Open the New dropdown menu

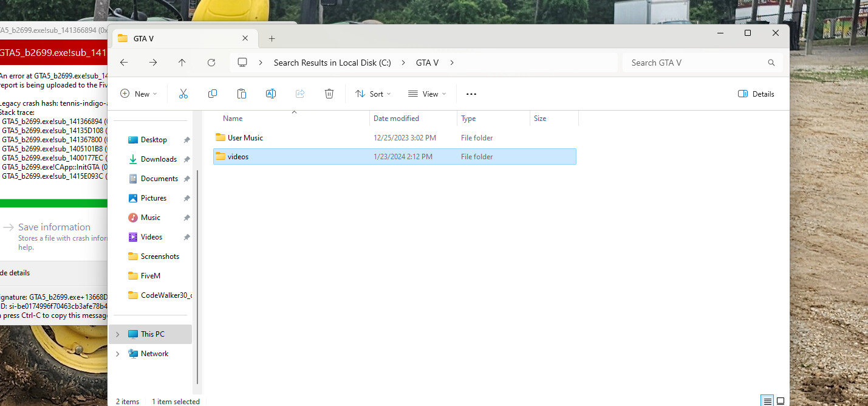coord(138,94)
